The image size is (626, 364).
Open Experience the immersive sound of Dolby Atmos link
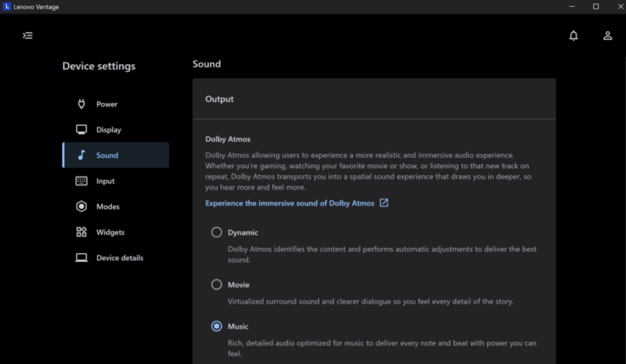290,203
